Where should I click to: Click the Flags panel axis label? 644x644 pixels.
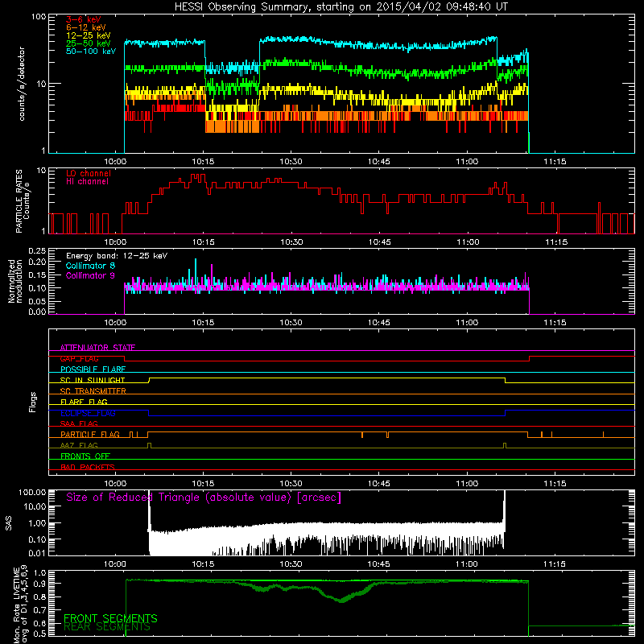(x=32, y=402)
